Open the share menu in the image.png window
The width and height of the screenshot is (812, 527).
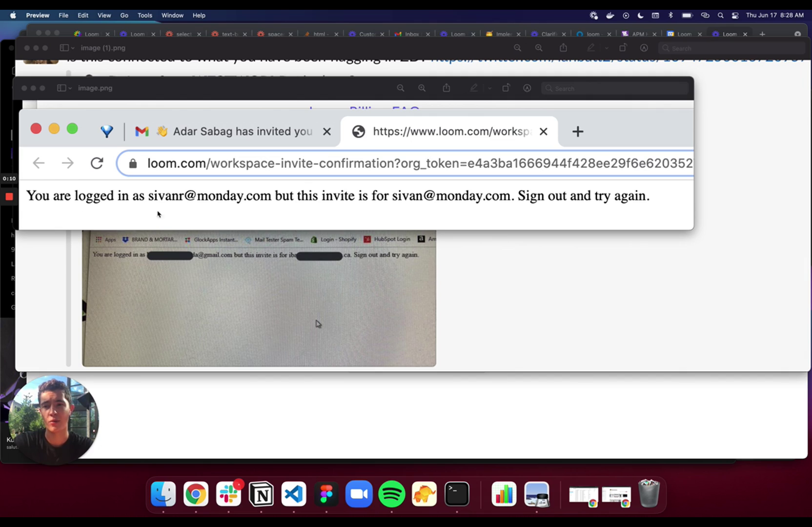click(447, 88)
